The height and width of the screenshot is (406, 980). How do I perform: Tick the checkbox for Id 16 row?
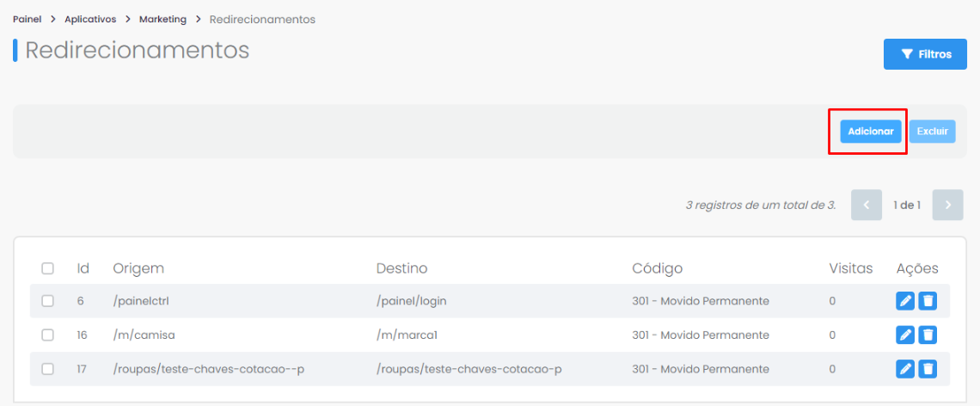tap(47, 335)
